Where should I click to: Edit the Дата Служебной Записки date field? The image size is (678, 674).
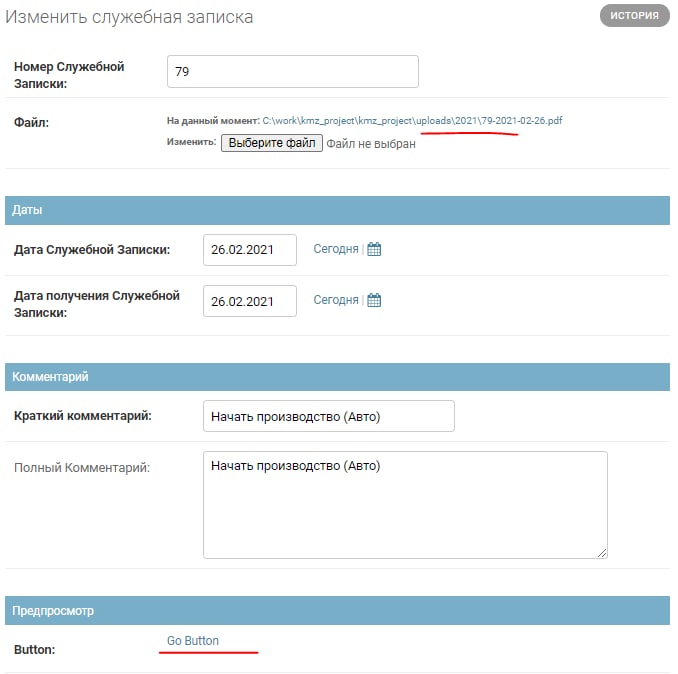(x=250, y=250)
